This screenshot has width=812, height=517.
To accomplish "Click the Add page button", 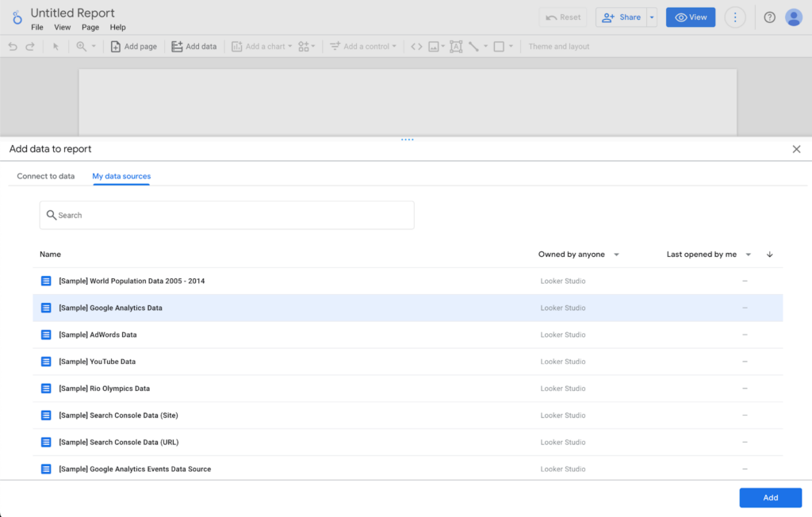I will click(x=133, y=47).
